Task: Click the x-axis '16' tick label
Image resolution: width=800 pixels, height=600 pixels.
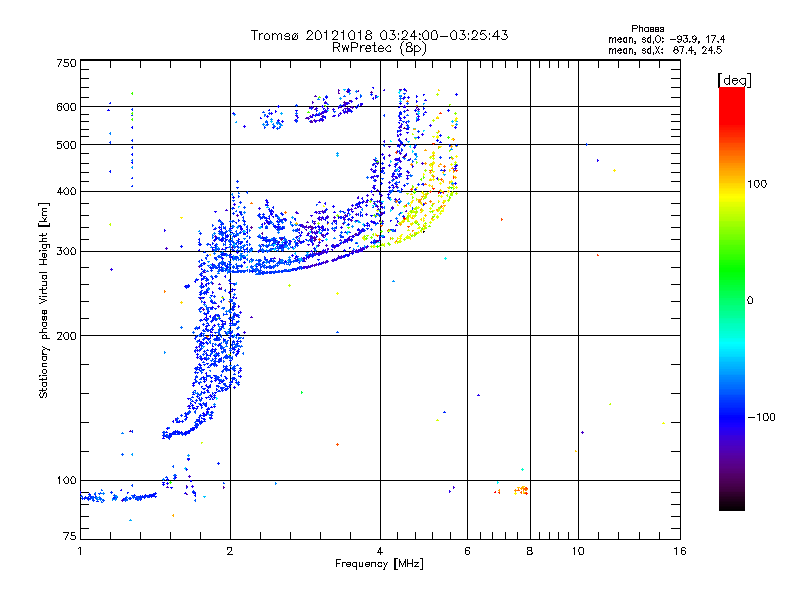Action: point(680,551)
